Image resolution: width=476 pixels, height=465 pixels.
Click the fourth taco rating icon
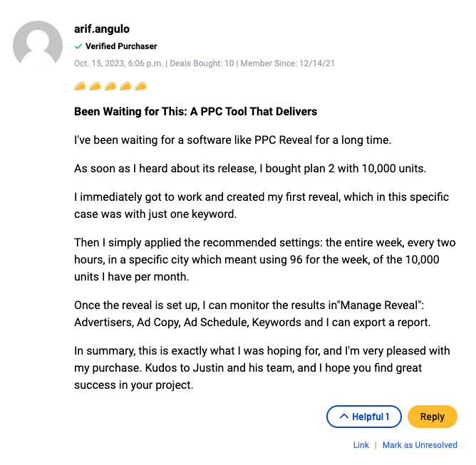click(x=125, y=86)
